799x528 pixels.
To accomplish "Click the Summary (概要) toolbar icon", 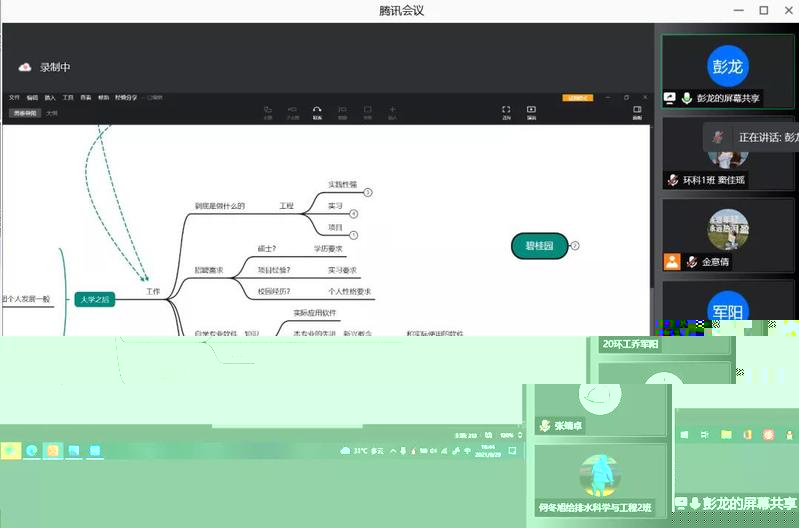I will 342,110.
